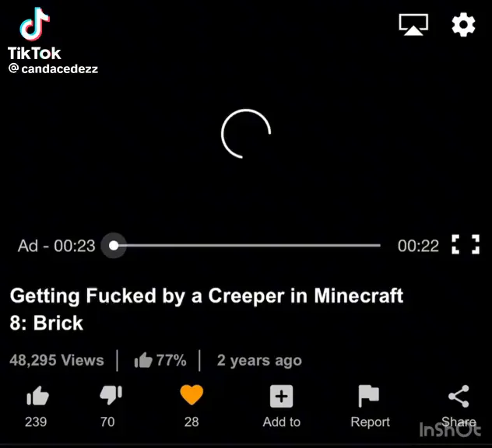Click the Report label

pos(371,422)
